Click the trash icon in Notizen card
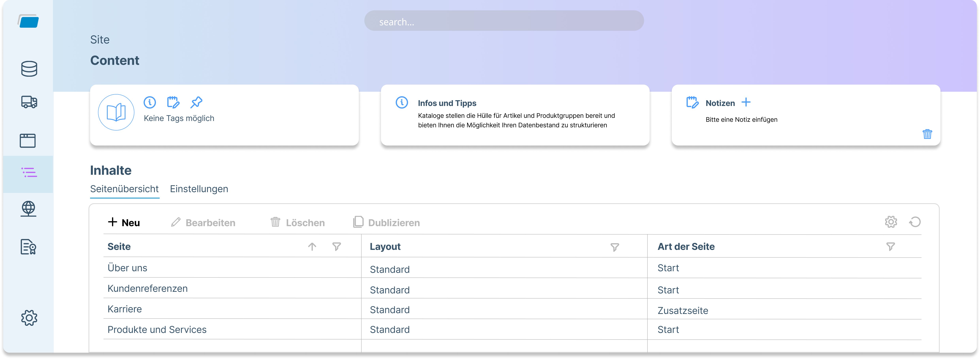Screen dimensions: 980x359 (927, 134)
